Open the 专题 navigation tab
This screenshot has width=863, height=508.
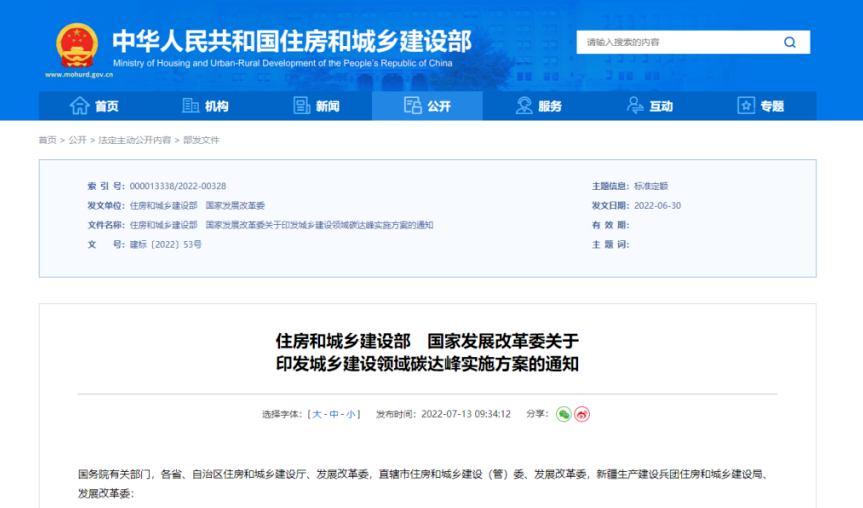761,106
